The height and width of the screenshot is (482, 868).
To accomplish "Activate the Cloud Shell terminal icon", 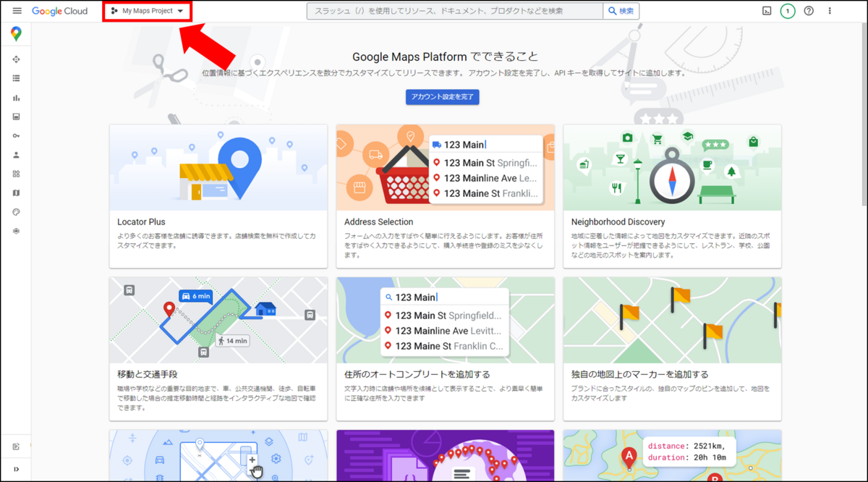I will (x=767, y=11).
